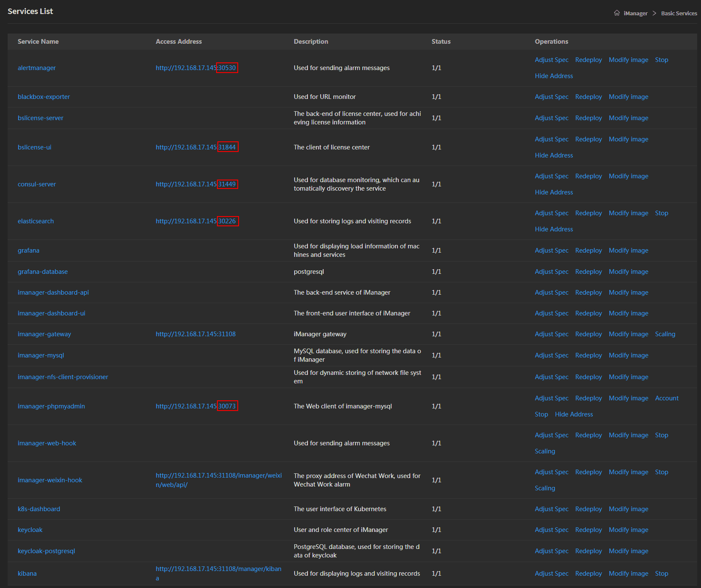Open the elasticsearch access address on port 30226

[196, 221]
